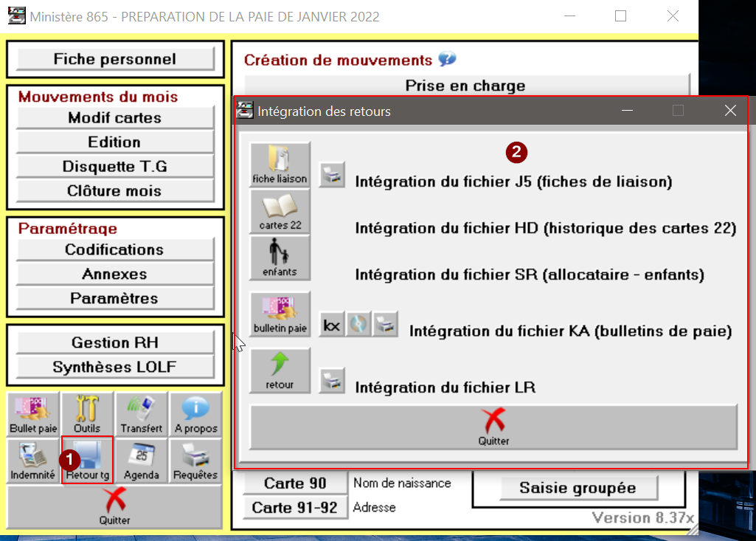
Task: Click the Indemnité icon button
Action: coord(32,461)
